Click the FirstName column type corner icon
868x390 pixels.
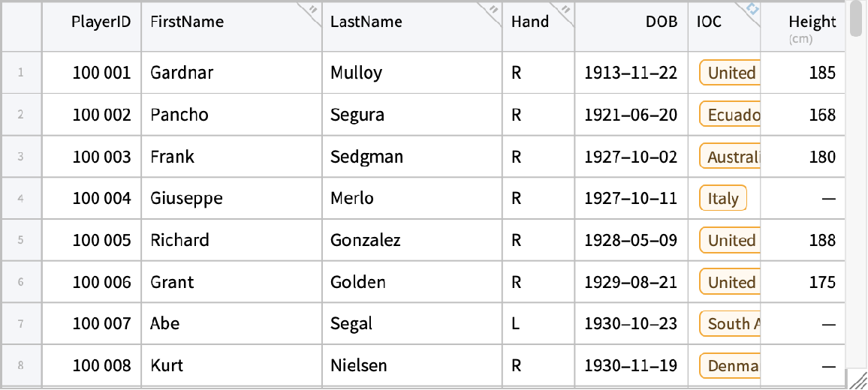click(313, 10)
